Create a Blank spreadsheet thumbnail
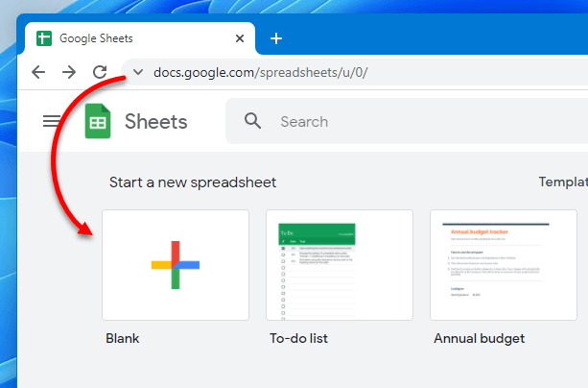 pos(176,265)
